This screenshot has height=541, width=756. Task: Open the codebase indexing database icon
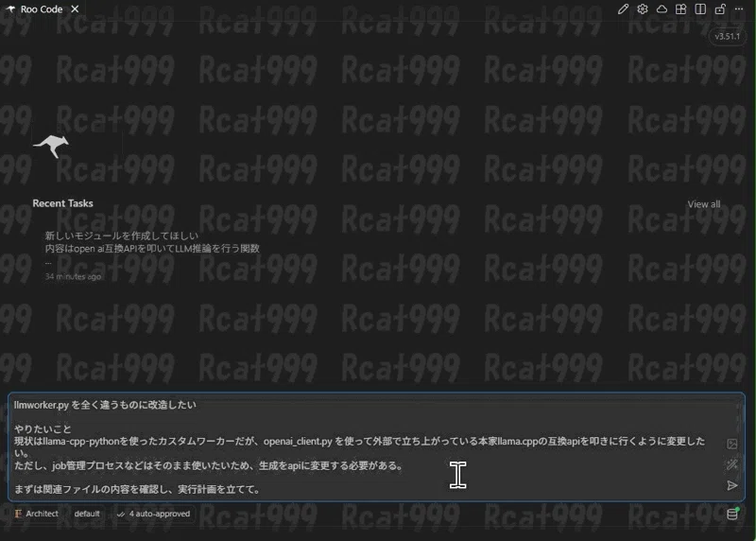pos(732,514)
